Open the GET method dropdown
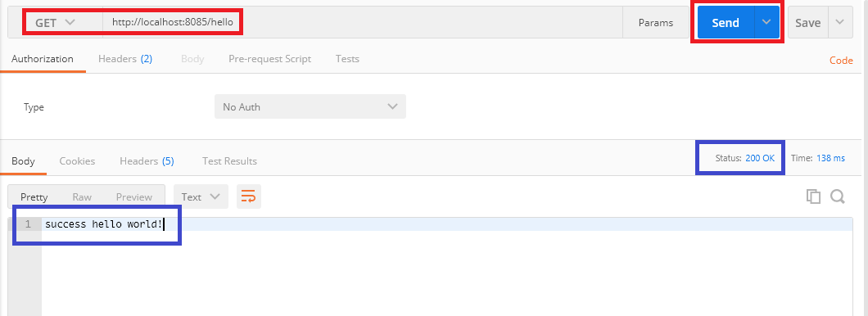This screenshot has height=316, width=868. pos(55,23)
